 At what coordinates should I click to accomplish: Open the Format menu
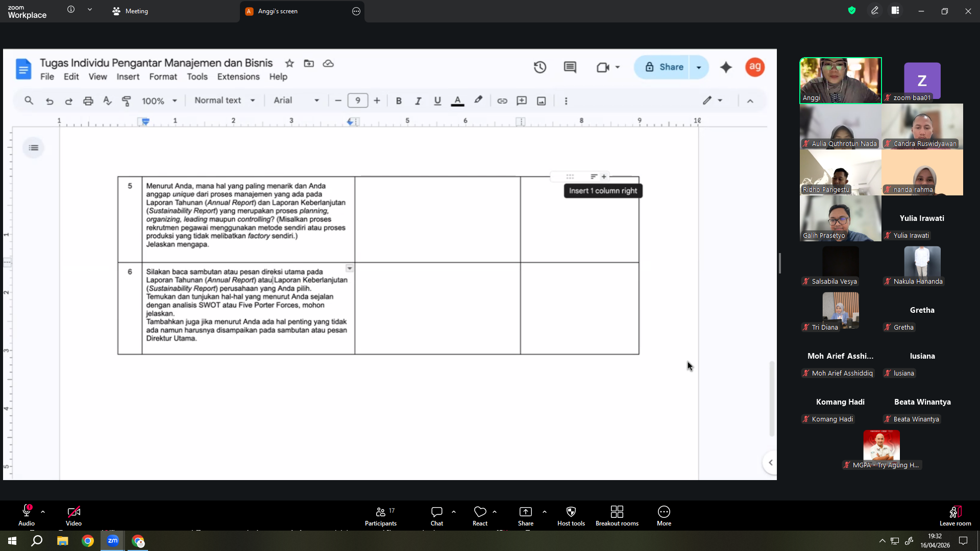(163, 77)
